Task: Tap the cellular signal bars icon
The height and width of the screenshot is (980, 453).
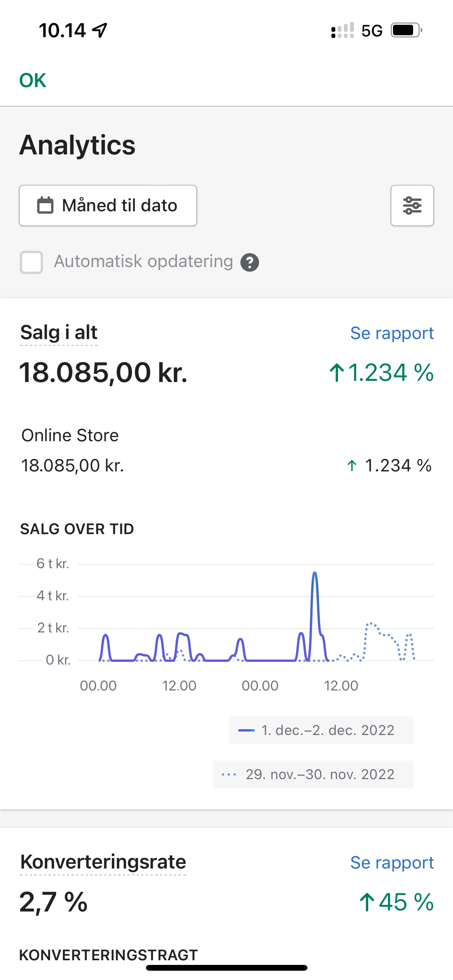Action: tap(342, 30)
